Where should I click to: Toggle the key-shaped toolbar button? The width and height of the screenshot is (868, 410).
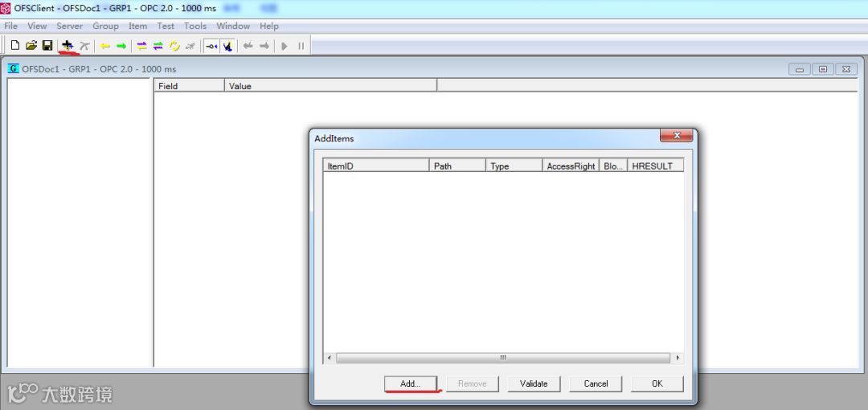pos(211,46)
